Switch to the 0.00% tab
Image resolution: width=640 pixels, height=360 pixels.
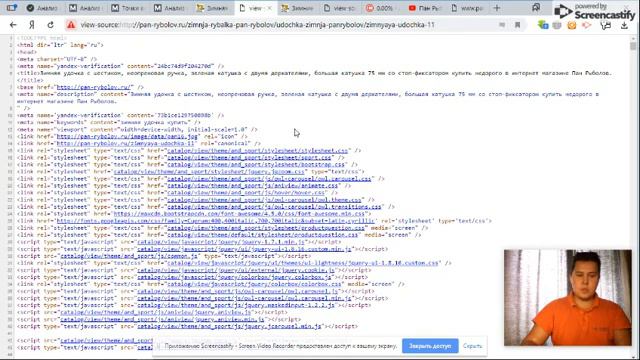[x=380, y=8]
